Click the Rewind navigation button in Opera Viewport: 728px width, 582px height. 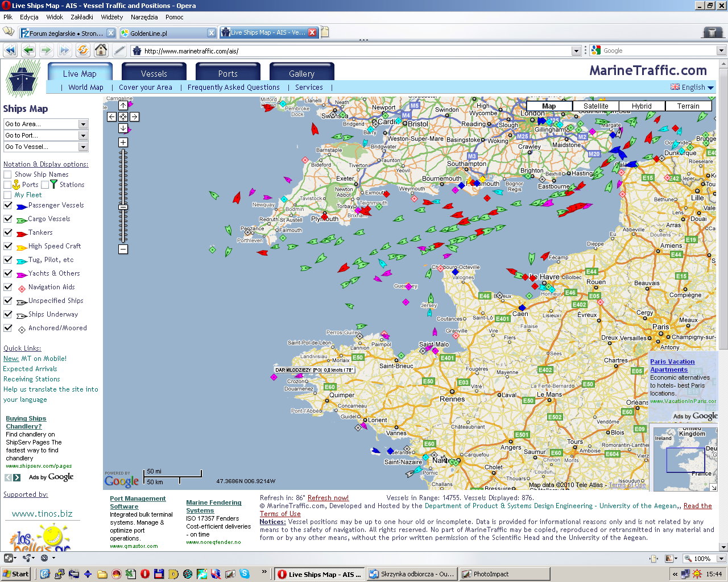[x=10, y=51]
